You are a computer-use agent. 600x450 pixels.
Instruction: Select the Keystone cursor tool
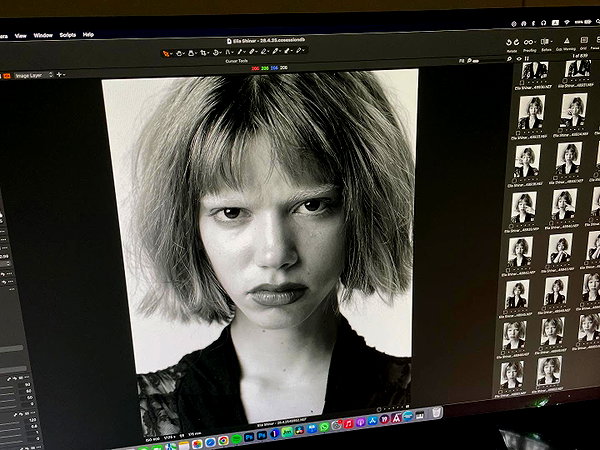228,52
